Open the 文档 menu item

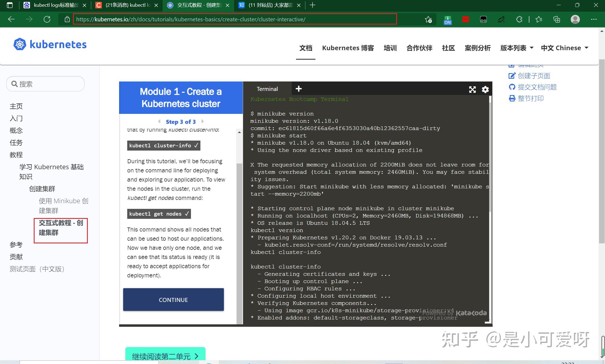click(x=305, y=48)
